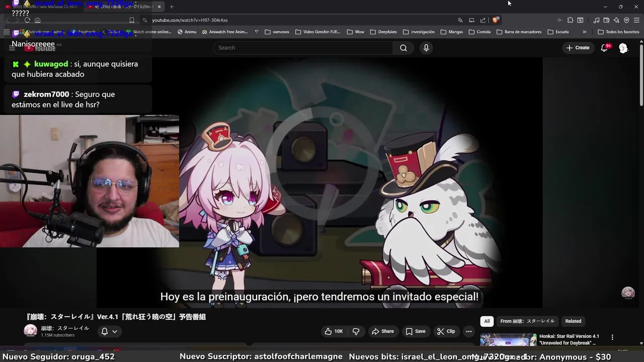The width and height of the screenshot is (644, 362).
Task: Open the Clip scissors button
Action: pos(446,331)
